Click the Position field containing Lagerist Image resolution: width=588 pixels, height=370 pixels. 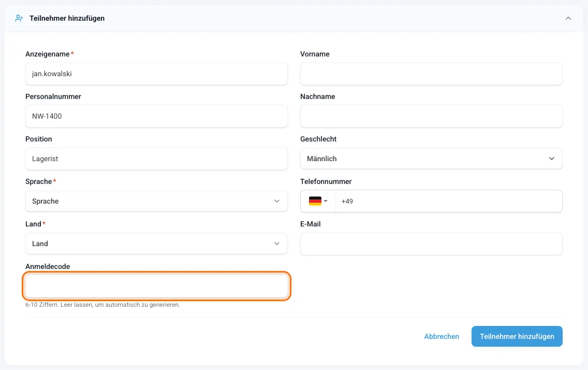point(156,159)
